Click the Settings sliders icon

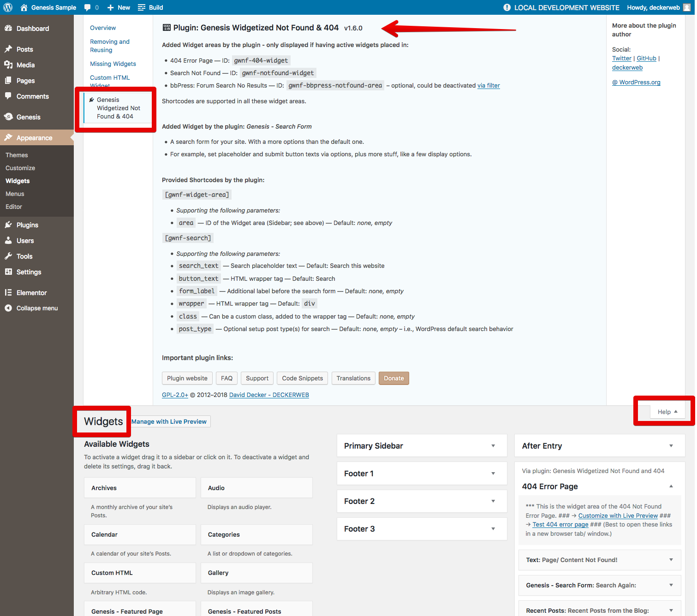pos(8,272)
